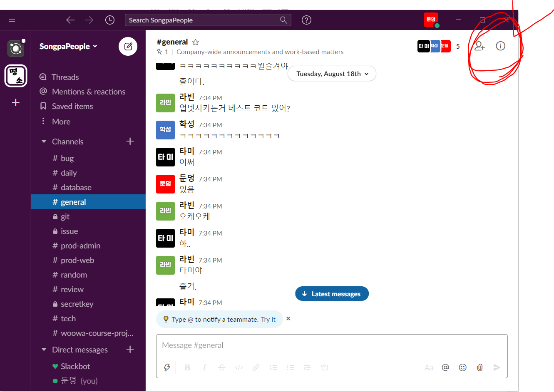Compose a new message with pencil icon
Image resolution: width=554 pixels, height=392 pixels.
128,46
